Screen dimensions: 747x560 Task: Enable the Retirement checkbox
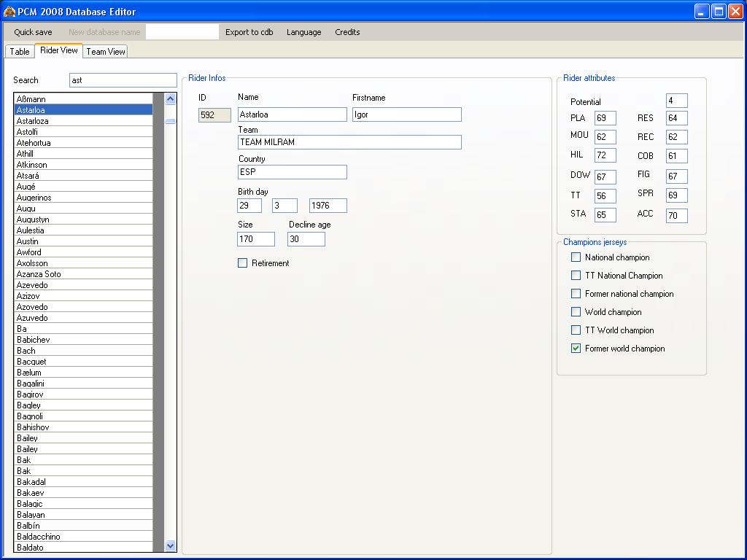(x=243, y=263)
